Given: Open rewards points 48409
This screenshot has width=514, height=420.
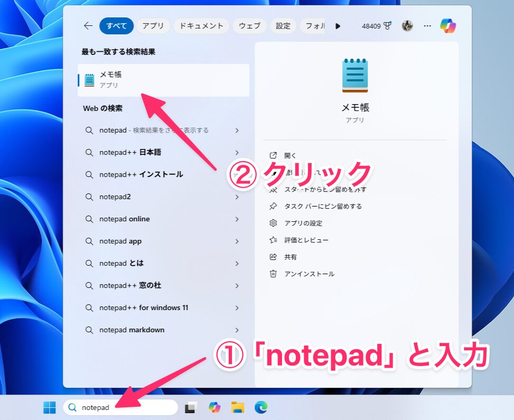Looking at the screenshot, I should pyautogui.click(x=376, y=26).
